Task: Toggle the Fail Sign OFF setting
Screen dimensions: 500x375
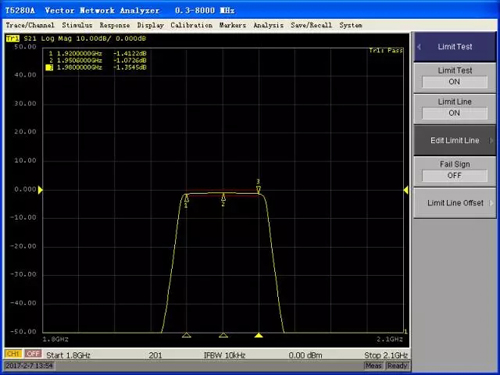Action: (455, 175)
